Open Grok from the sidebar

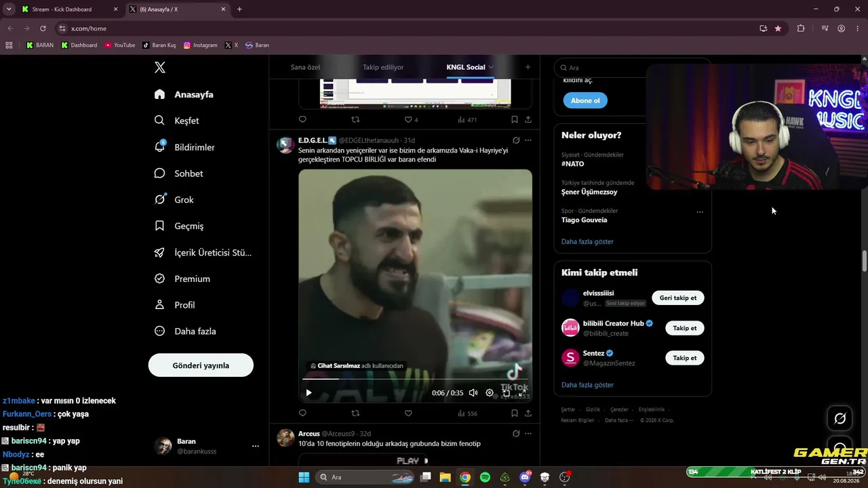point(174,200)
